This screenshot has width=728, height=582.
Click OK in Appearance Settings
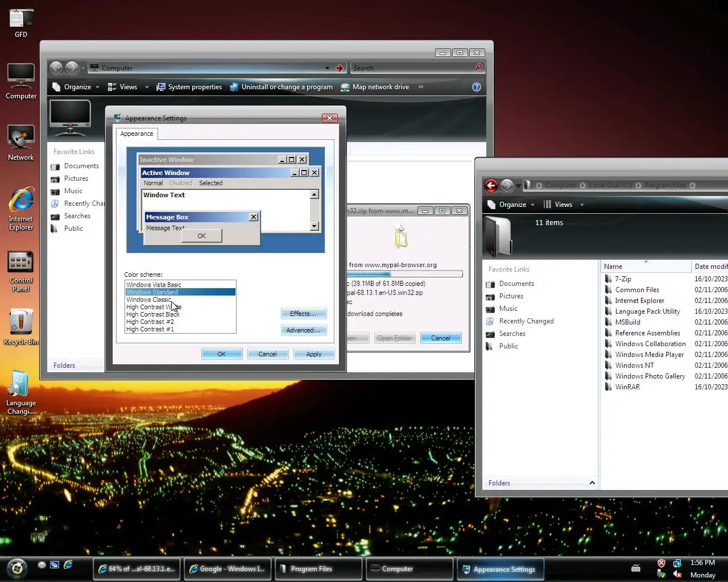(222, 354)
